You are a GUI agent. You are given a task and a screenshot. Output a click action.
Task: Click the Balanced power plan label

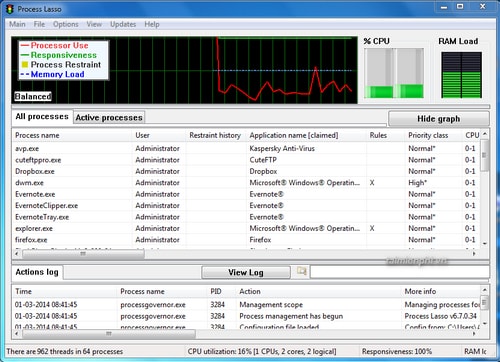[x=33, y=96]
